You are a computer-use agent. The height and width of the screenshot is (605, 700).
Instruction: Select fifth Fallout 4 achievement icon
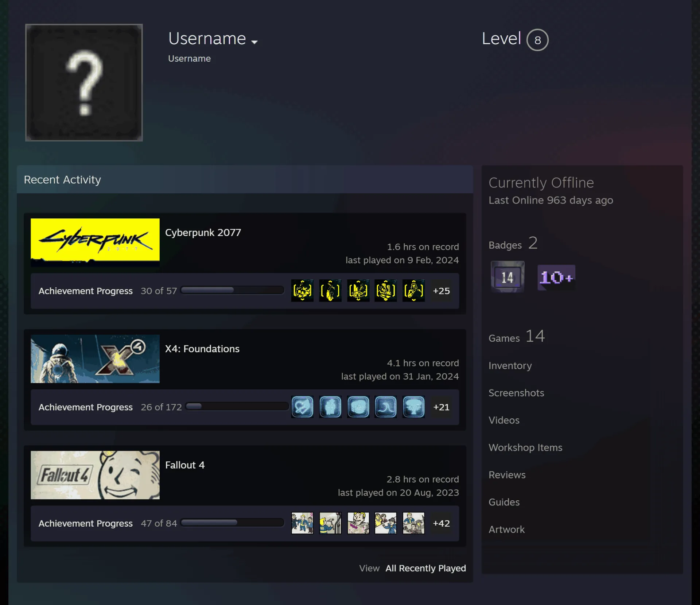(414, 523)
